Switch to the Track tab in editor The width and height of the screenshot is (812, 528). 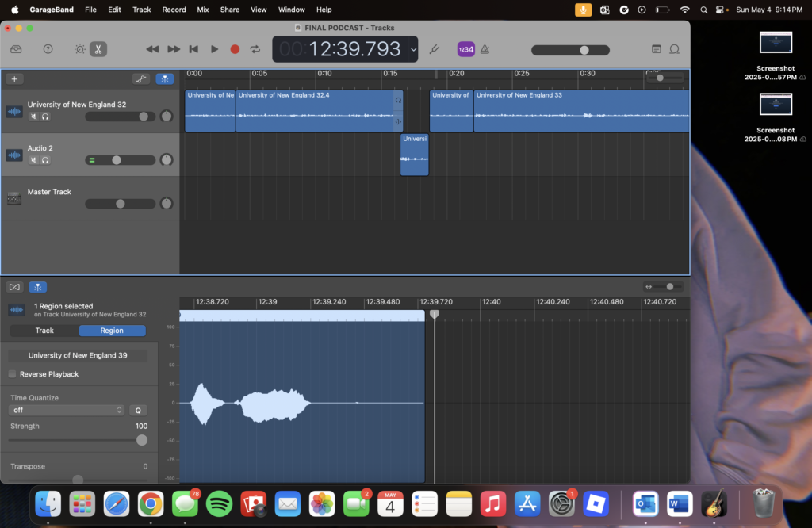44,331
